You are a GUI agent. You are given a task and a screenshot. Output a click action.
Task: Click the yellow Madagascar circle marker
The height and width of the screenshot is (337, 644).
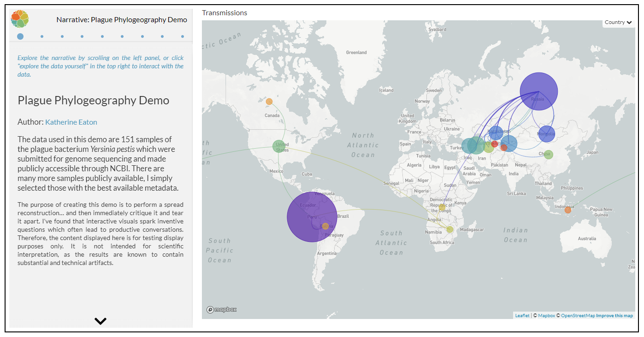pos(450,229)
